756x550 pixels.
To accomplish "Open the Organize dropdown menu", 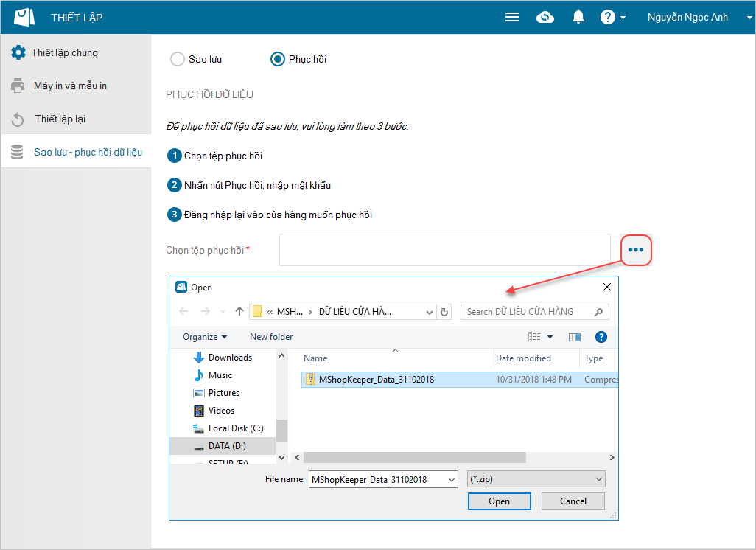I will pos(205,337).
